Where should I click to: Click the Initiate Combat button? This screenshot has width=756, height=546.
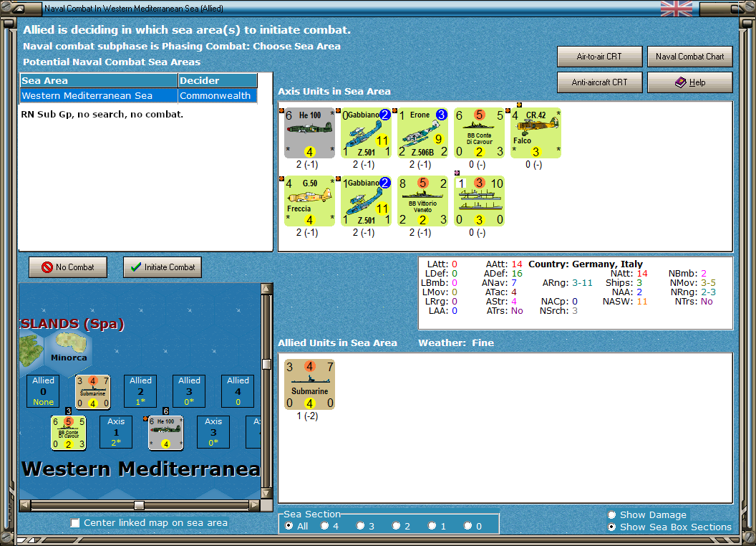tap(163, 267)
